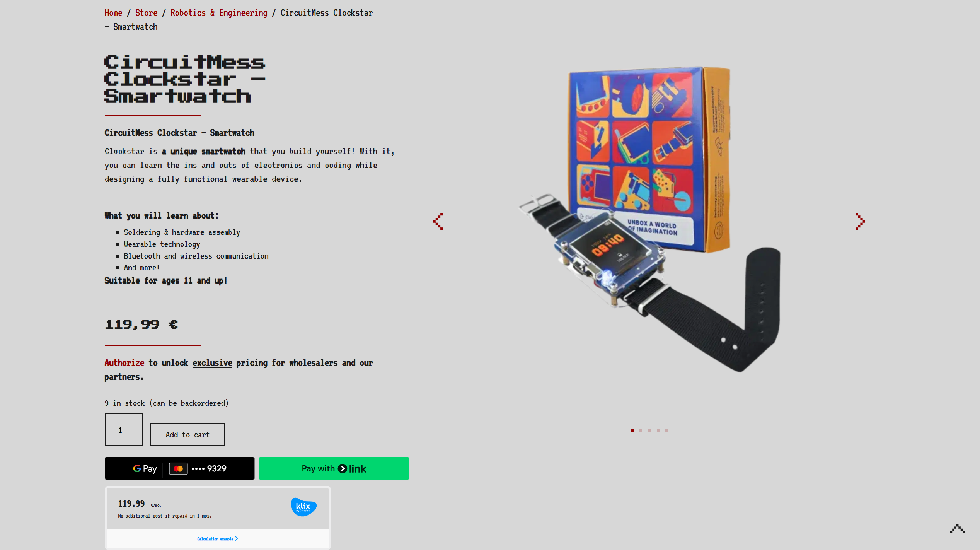Select the fifth carousel dot indicator
980x550 pixels.
click(667, 430)
